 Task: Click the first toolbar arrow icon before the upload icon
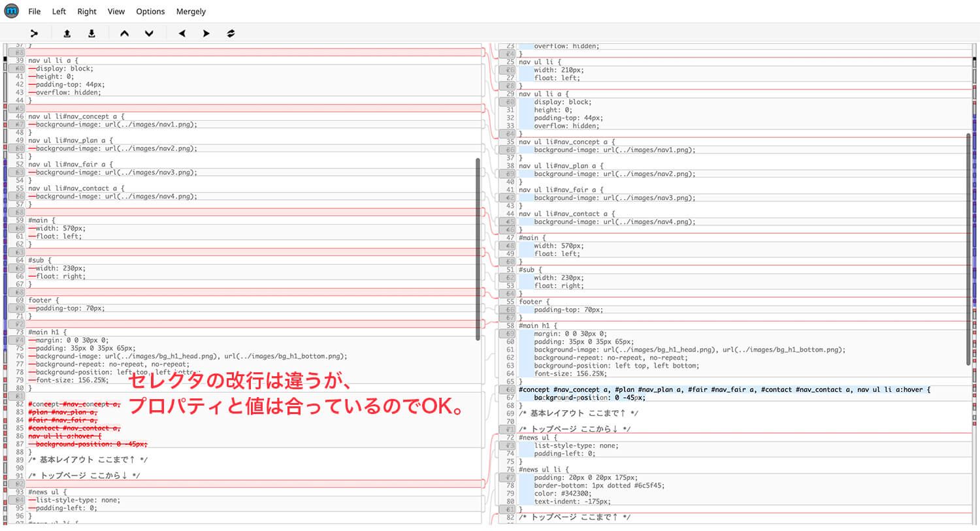(34, 33)
